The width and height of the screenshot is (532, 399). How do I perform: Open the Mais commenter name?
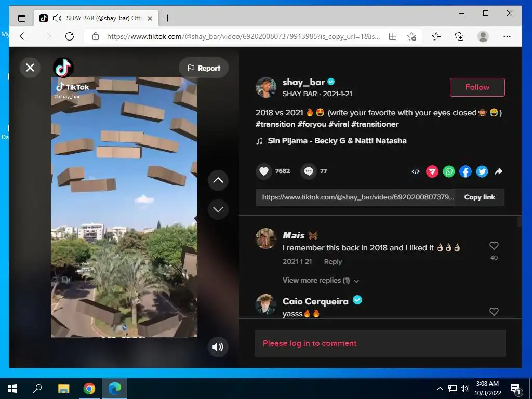pos(300,235)
